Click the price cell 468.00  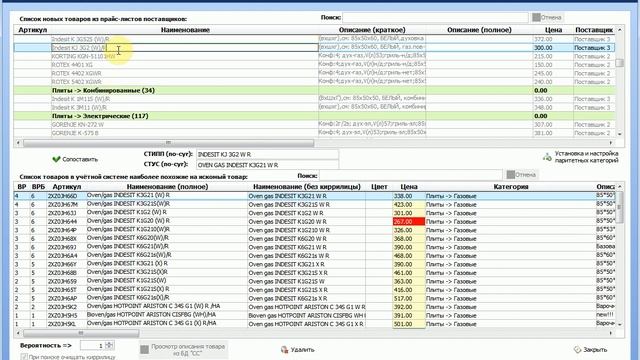coord(409,256)
